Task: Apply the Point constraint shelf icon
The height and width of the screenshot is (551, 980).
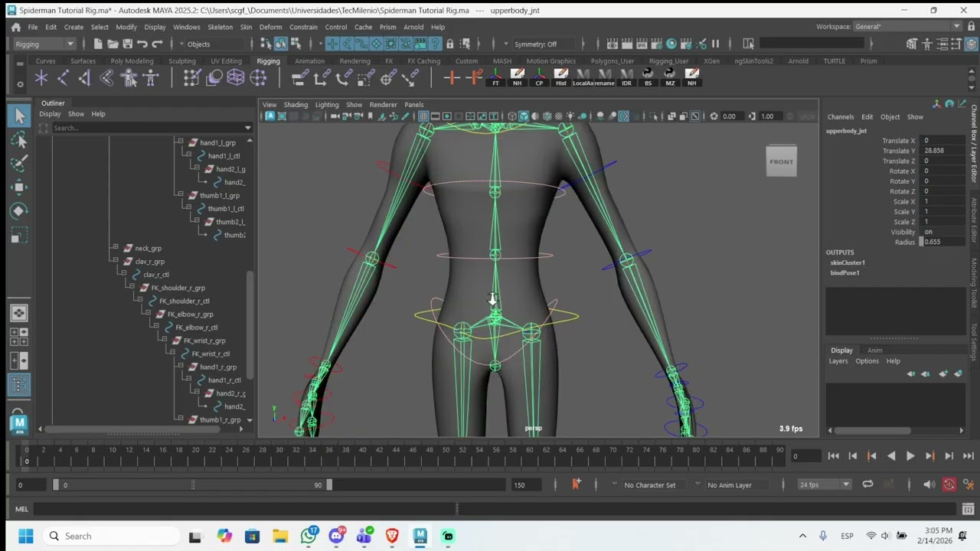Action: (322, 77)
